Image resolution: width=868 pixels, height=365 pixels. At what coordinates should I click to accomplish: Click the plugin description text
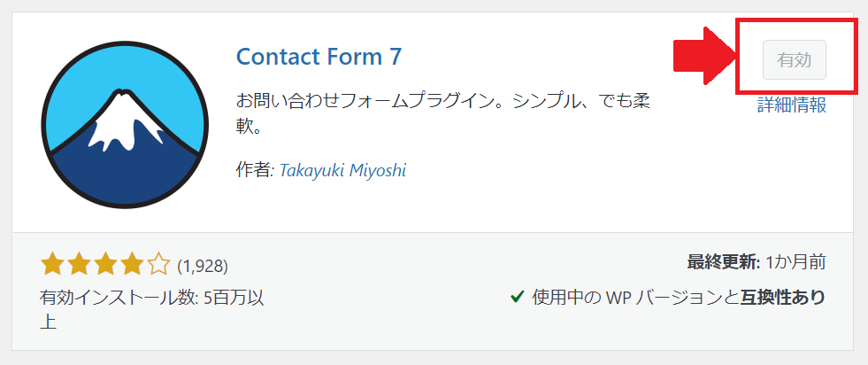click(x=443, y=114)
